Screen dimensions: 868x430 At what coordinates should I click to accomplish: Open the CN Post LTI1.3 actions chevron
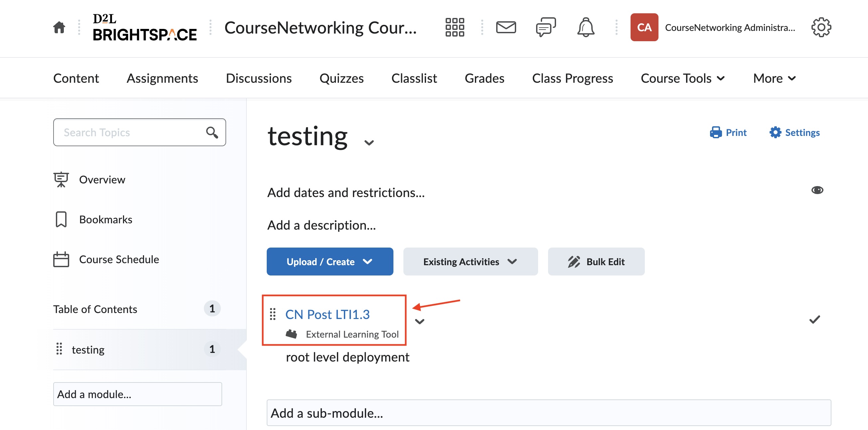point(419,321)
